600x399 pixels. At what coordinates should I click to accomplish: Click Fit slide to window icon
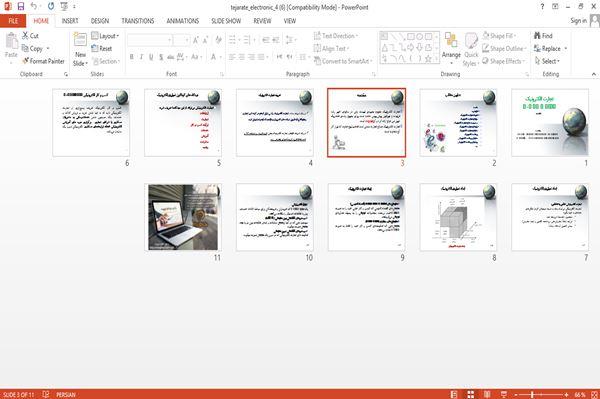point(594,394)
